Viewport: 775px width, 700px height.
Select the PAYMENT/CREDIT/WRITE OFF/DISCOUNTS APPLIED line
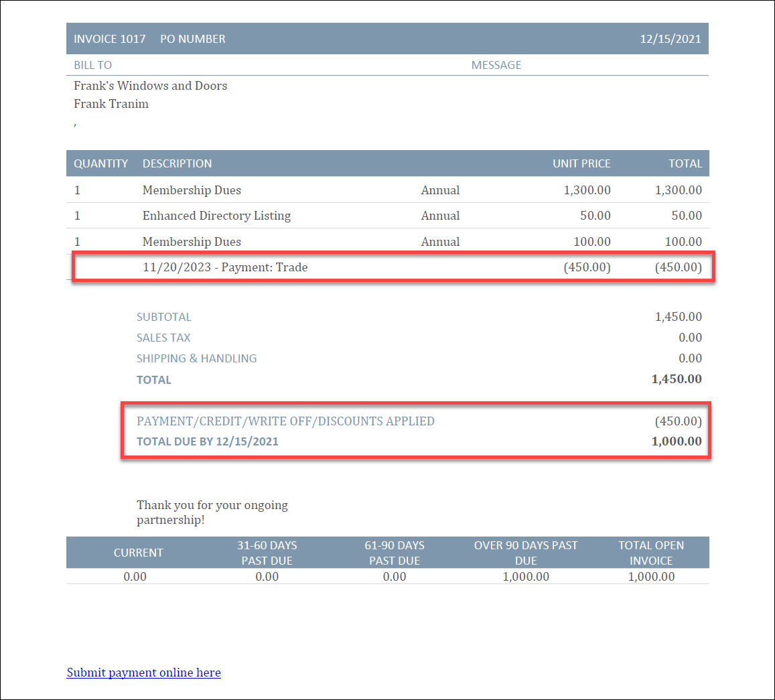point(285,421)
